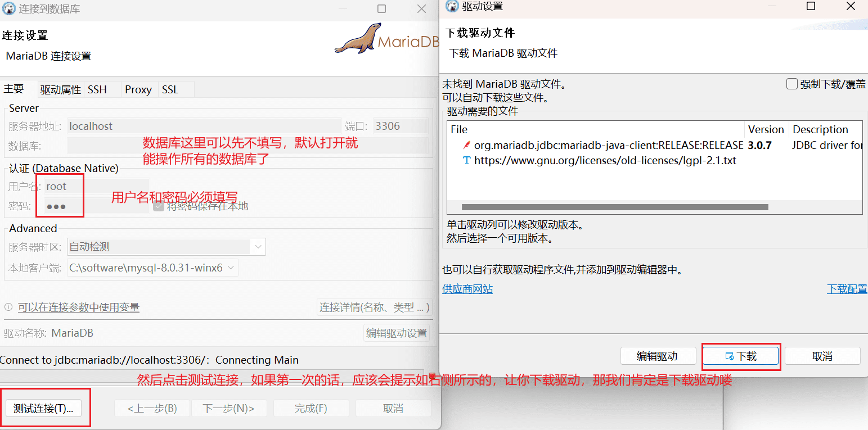The width and height of the screenshot is (868, 430).
Task: Click the 服务器地址 input field
Action: [204, 126]
